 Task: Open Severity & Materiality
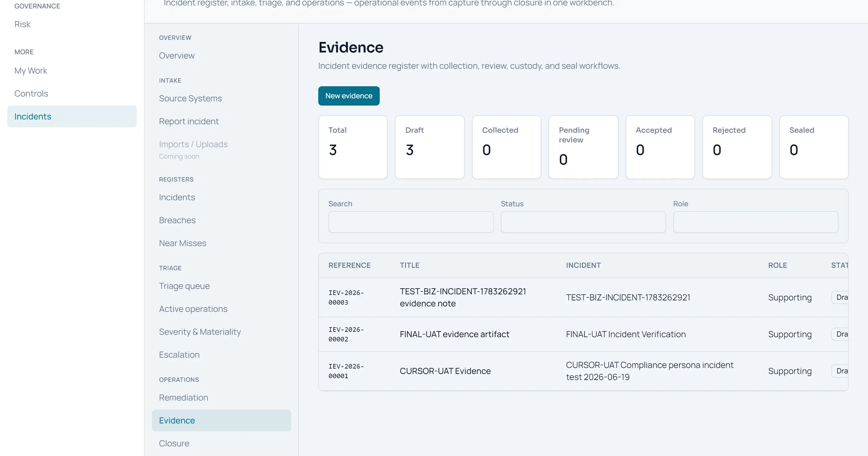200,331
